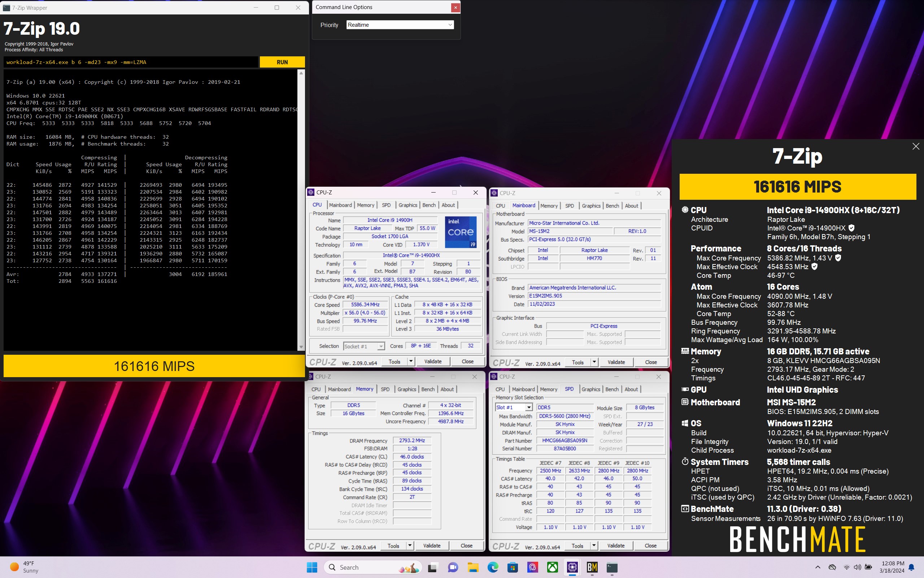Open File Explorer from the taskbar
Image resolution: width=924 pixels, height=578 pixels.
(473, 567)
